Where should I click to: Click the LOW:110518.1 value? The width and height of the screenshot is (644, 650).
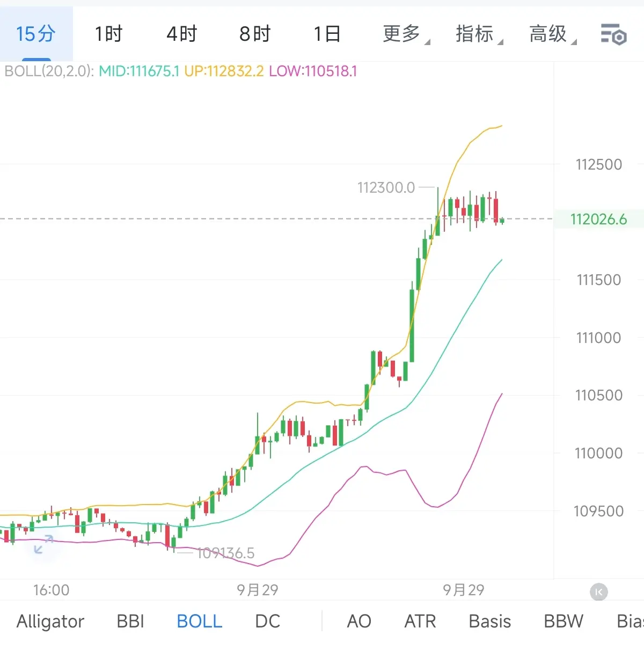coord(313,71)
